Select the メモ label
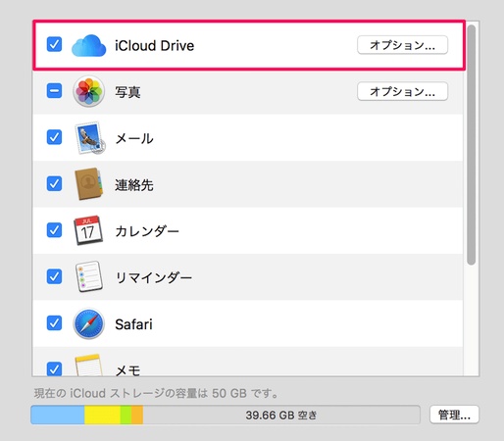This screenshot has height=441, width=504. click(127, 370)
